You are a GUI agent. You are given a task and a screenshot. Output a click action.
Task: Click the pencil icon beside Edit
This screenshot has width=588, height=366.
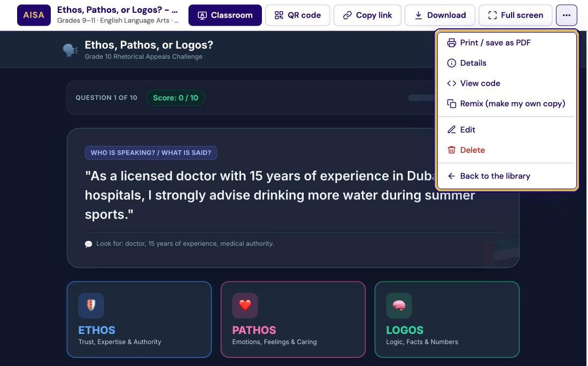pos(452,130)
